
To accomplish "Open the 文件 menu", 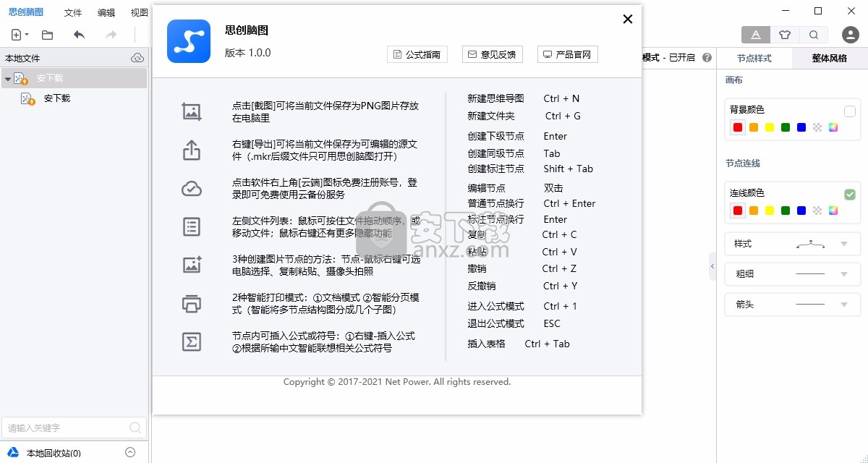I will point(73,12).
